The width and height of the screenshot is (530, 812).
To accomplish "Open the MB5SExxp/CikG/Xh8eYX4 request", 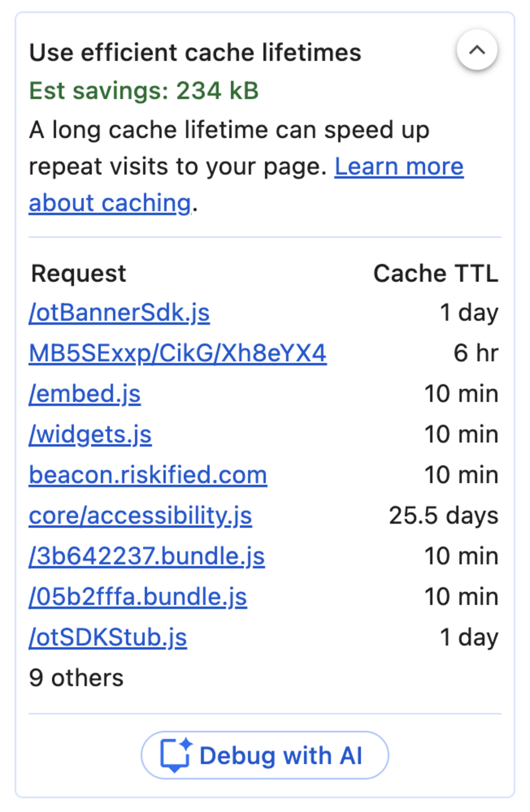I will (178, 352).
